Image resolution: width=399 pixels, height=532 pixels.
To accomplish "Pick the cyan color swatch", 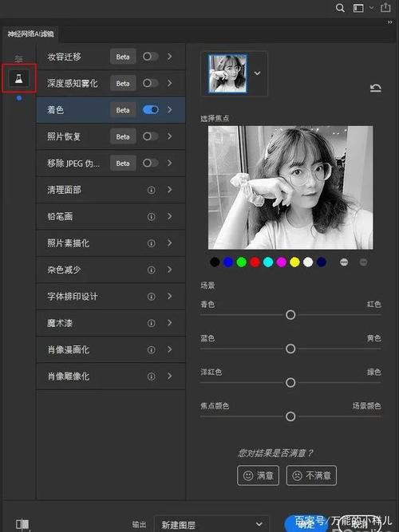I will [x=268, y=262].
